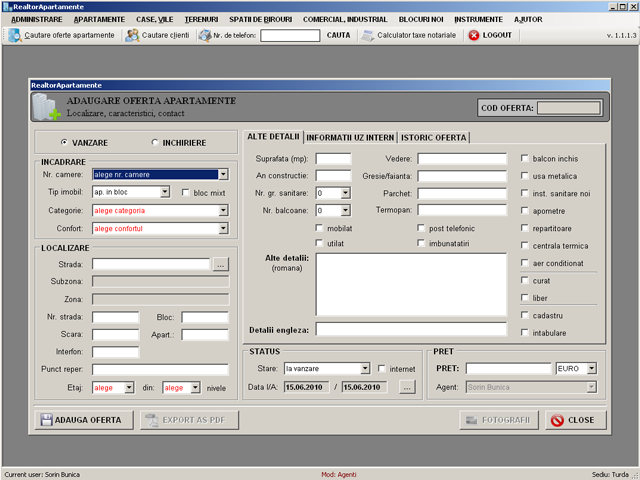Tick the mobilat checkbox
640x480 pixels.
[320, 228]
